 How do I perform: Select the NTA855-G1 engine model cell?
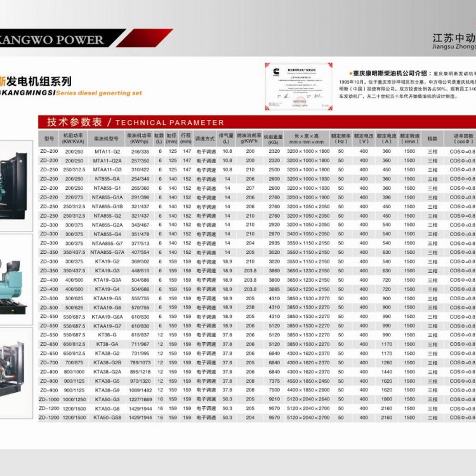click(x=107, y=188)
